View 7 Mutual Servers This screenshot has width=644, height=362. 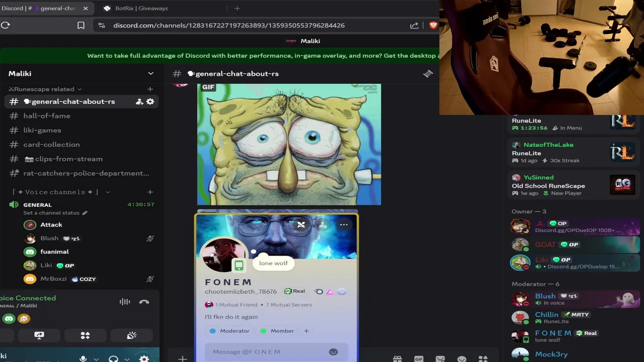[x=289, y=305]
